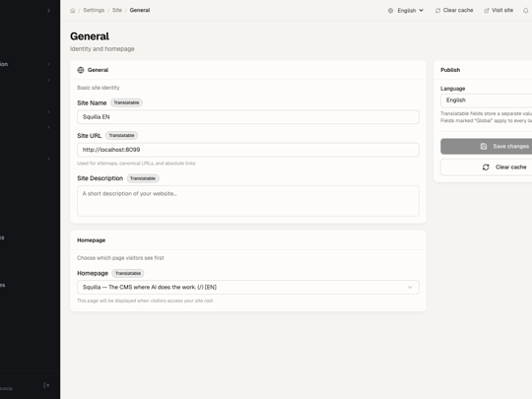Open the Language dropdown in Publish panel

[487, 100]
